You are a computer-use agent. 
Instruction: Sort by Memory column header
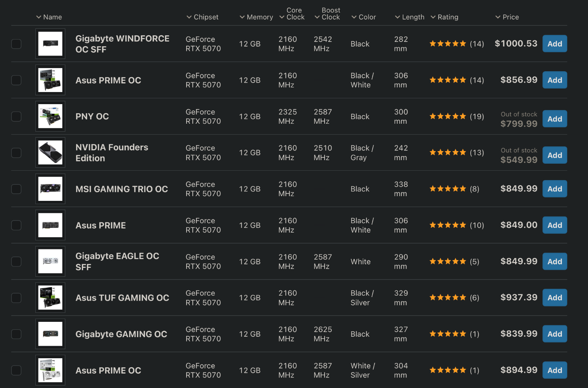[x=256, y=17]
